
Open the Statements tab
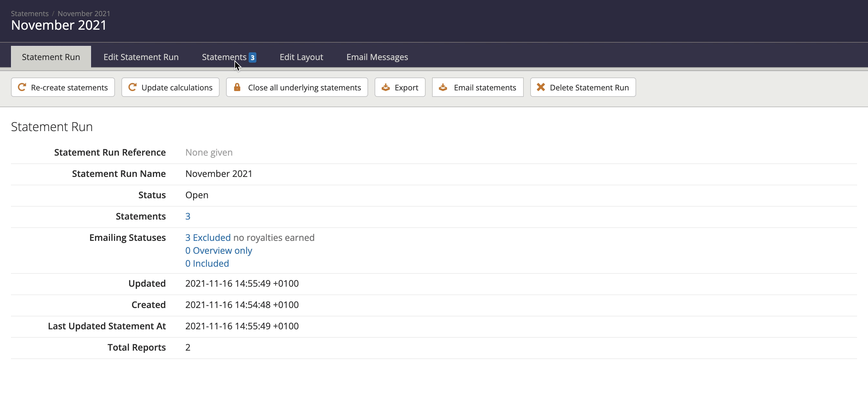(229, 57)
